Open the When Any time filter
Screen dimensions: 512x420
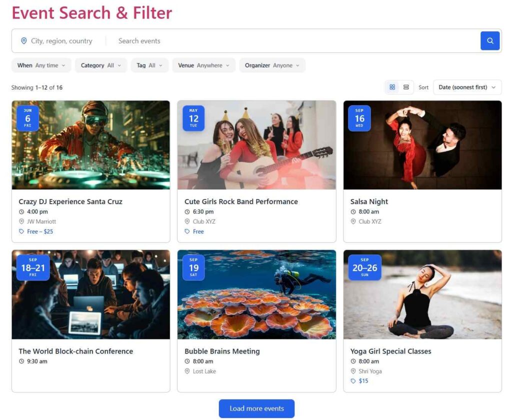click(x=41, y=65)
